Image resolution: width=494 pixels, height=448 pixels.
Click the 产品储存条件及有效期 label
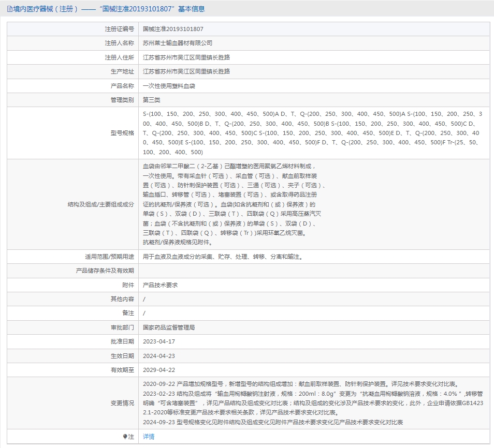coord(105,271)
